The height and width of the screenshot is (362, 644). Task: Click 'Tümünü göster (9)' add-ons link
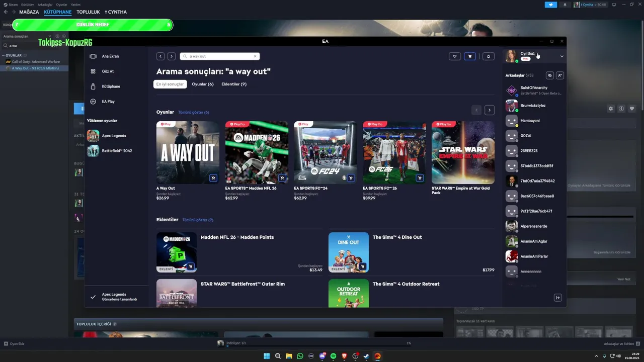[198, 220]
